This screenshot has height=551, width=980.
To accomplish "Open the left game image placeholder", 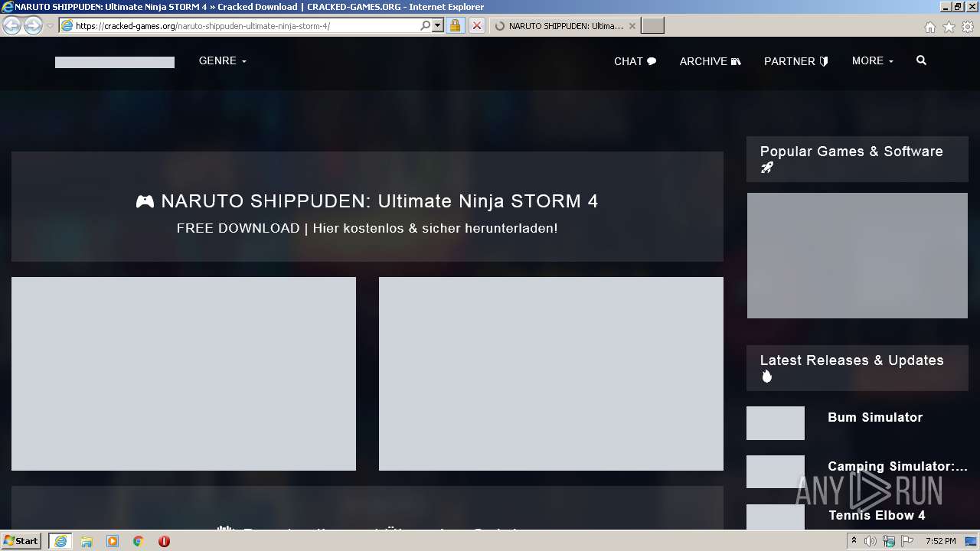I will 184,373.
